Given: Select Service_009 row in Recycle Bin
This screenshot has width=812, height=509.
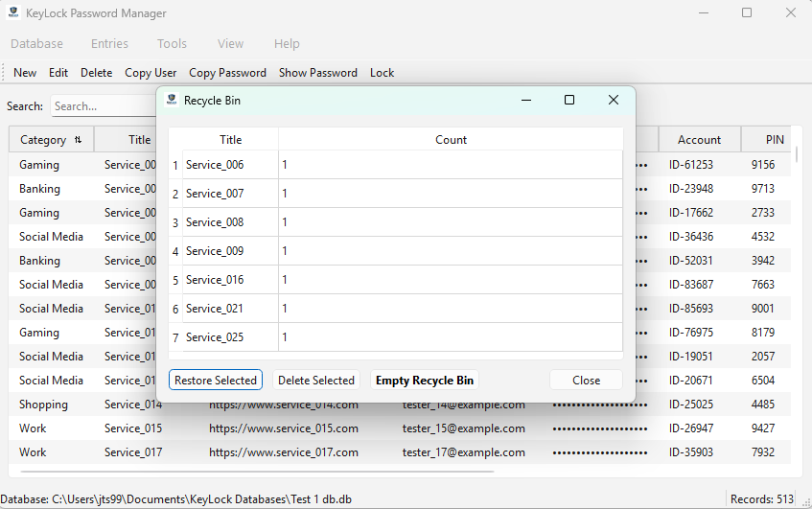Looking at the screenshot, I should pyautogui.click(x=215, y=251).
